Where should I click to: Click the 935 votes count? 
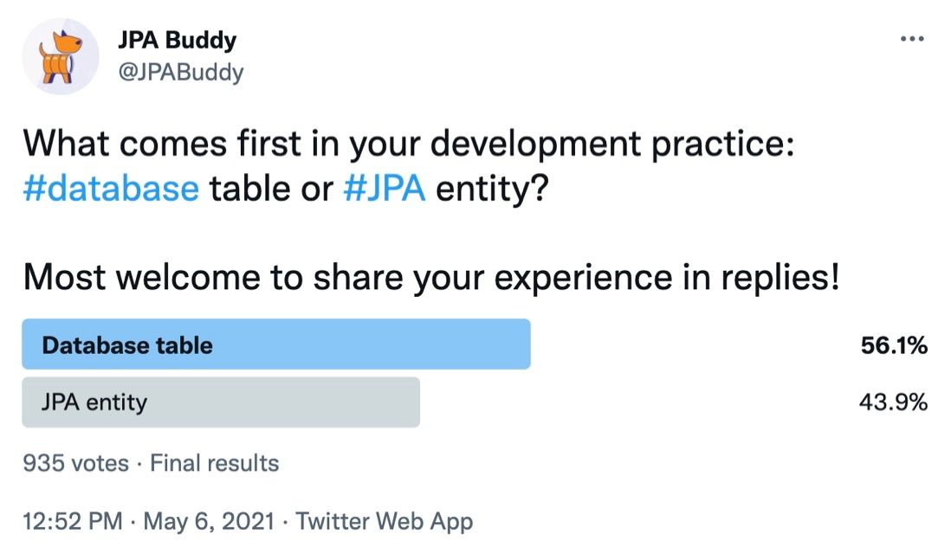coord(76,464)
